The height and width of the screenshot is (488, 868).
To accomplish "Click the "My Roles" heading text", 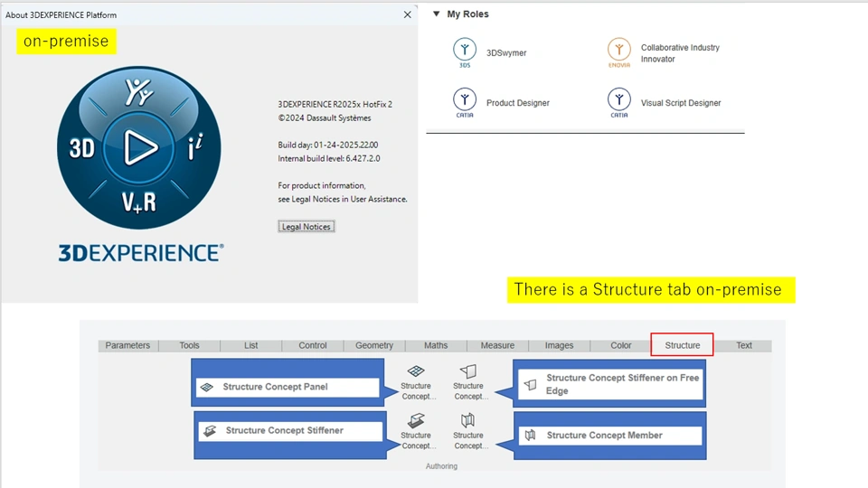I will coord(467,14).
